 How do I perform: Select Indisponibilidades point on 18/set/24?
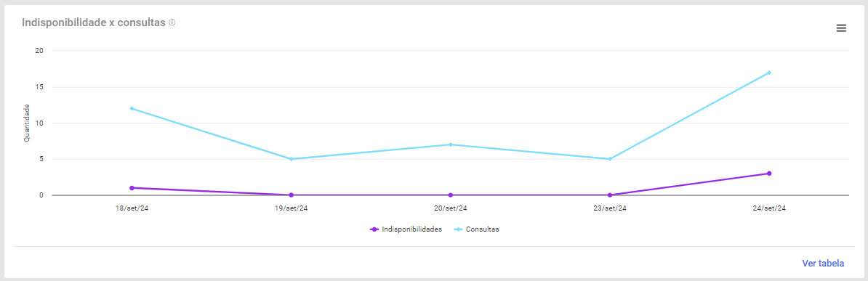[x=132, y=188]
